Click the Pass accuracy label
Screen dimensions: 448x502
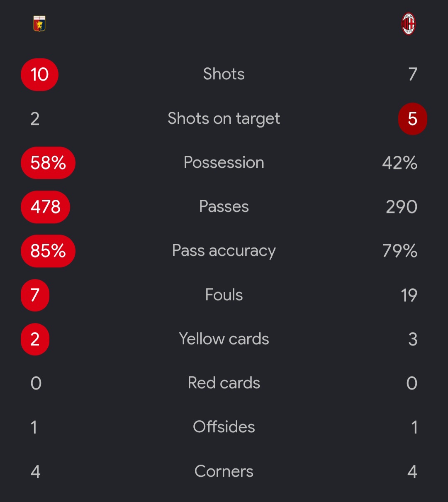[x=224, y=251]
